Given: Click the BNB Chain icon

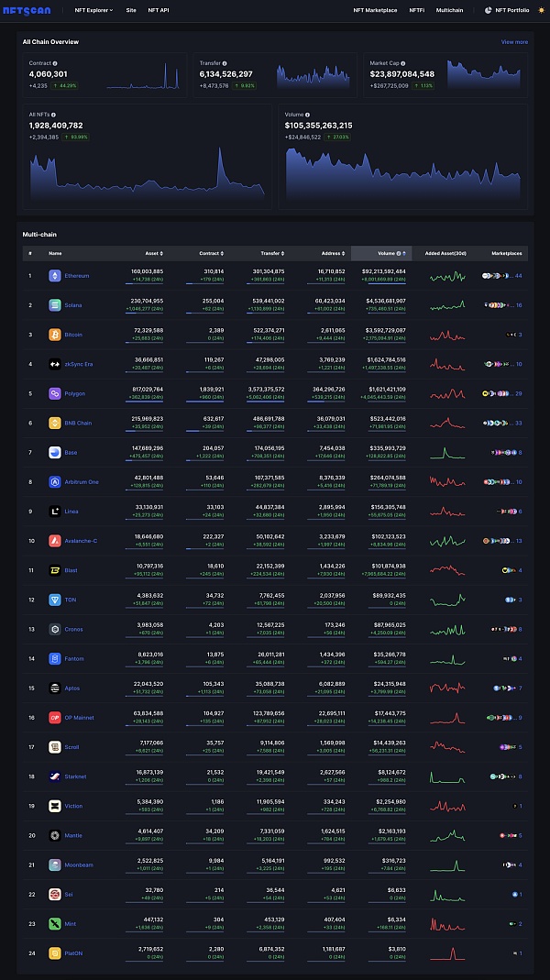Looking at the screenshot, I should 55,424.
